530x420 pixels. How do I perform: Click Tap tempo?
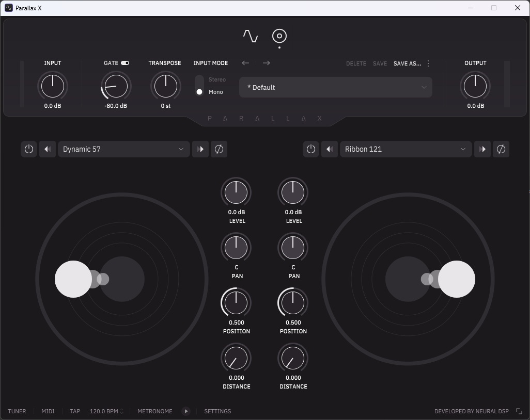(75, 411)
